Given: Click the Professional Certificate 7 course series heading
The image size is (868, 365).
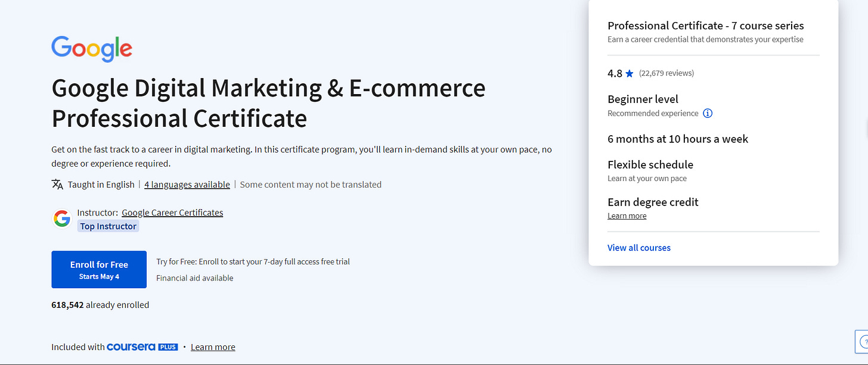Looking at the screenshot, I should click(x=706, y=26).
